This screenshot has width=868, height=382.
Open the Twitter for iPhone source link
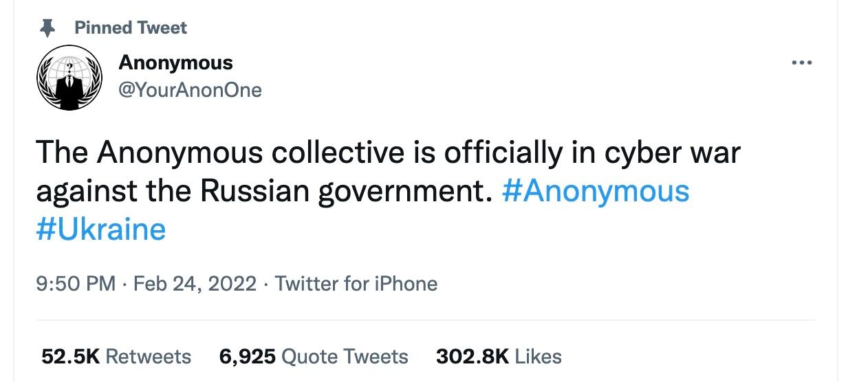point(356,284)
